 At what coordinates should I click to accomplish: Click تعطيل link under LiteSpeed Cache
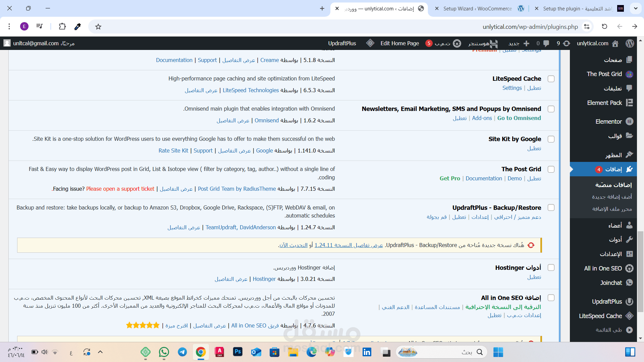pyautogui.click(x=534, y=88)
